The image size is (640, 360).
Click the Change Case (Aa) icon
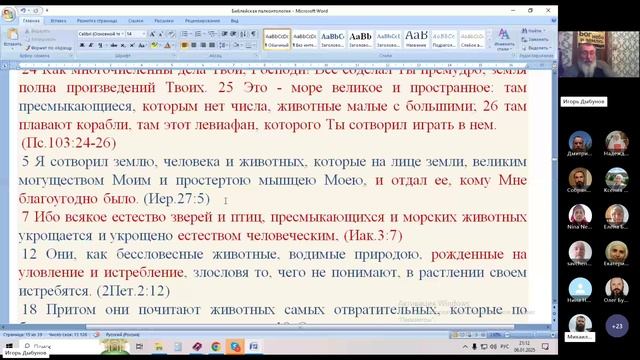pyautogui.click(x=142, y=45)
